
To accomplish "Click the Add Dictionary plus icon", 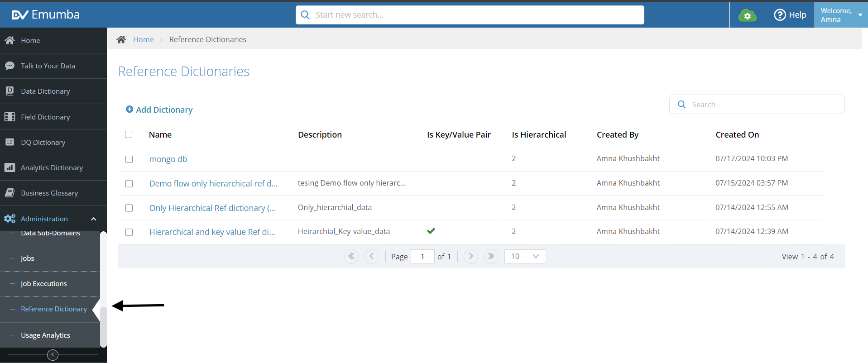I will 129,109.
